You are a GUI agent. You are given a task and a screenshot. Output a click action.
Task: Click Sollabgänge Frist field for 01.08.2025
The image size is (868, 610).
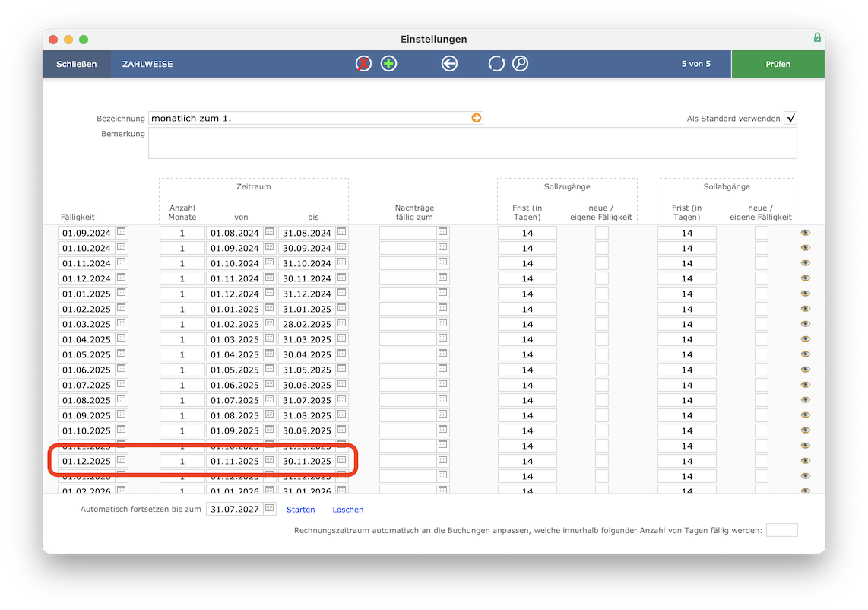(x=686, y=400)
